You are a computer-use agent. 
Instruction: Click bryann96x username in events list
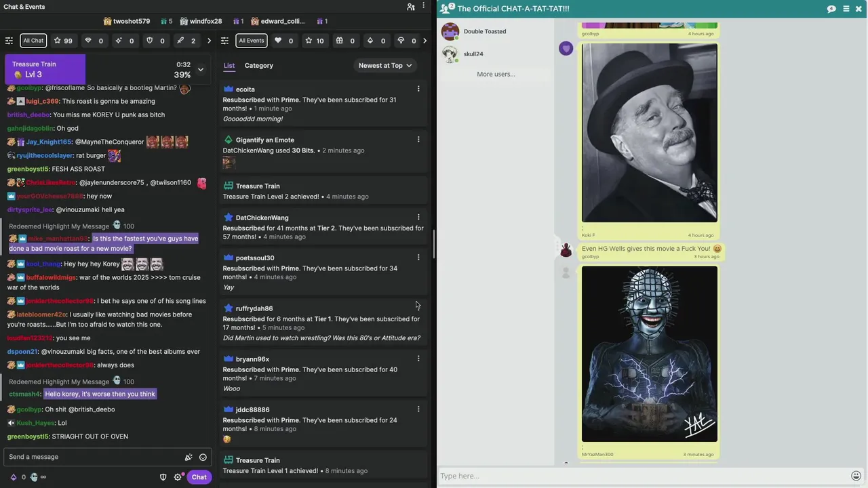[252, 359]
